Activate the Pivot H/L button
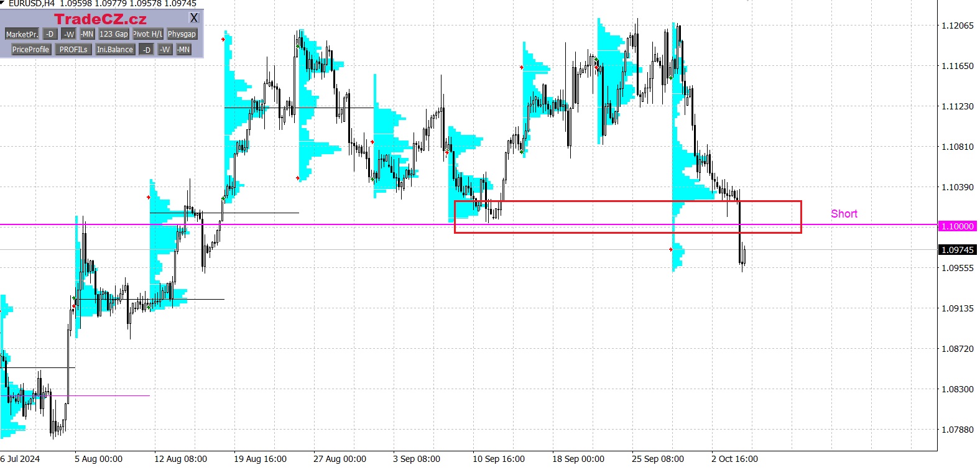Image resolution: width=980 pixels, height=470 pixels. pos(148,34)
